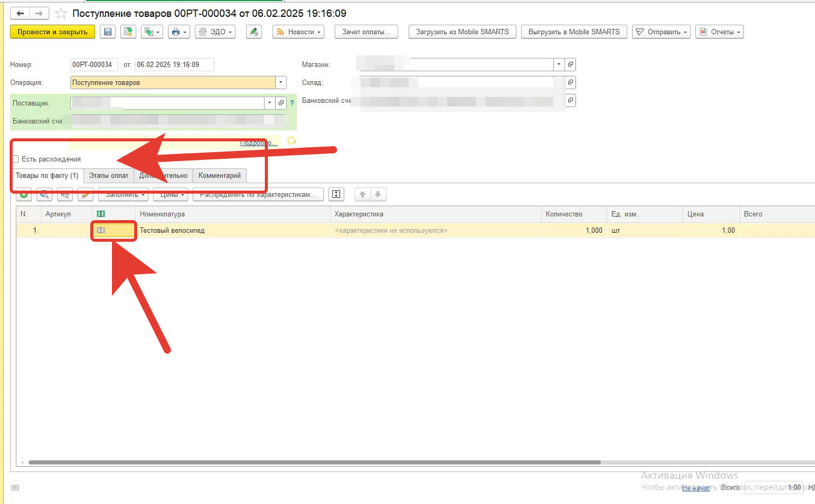815x504 pixels.
Task: Click the horizontal table scrollbar
Action: 313,463
